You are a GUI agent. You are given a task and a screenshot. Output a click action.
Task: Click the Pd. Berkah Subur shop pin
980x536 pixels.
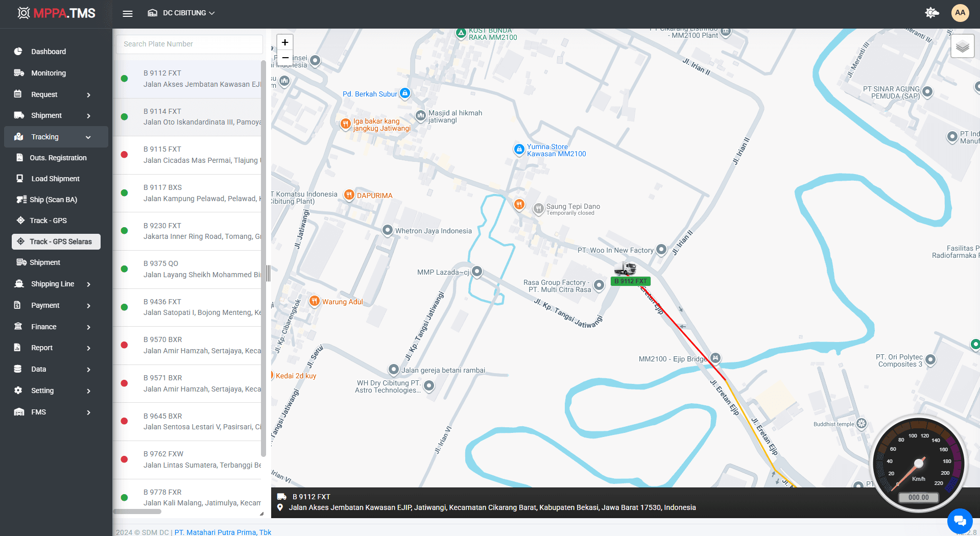pos(405,93)
